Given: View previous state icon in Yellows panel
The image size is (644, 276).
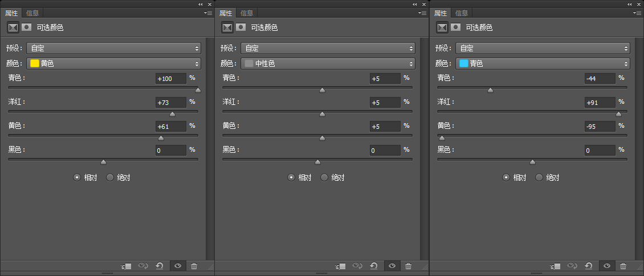Looking at the screenshot, I should (x=143, y=266).
